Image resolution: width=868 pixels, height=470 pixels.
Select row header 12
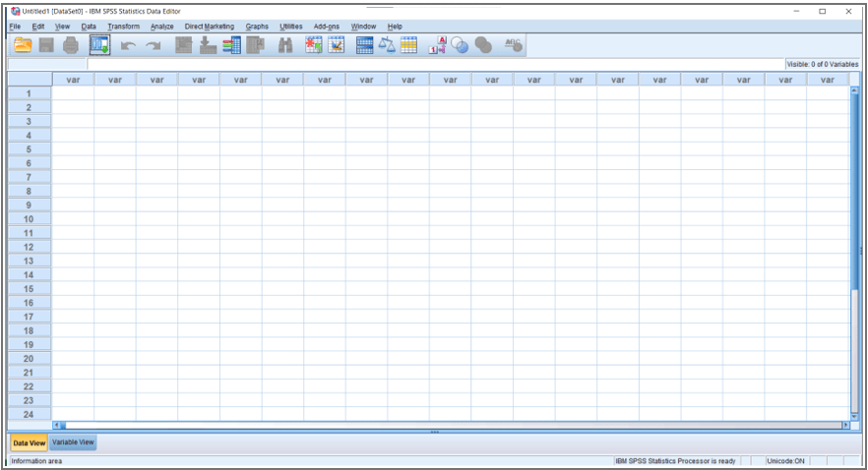pyautogui.click(x=29, y=247)
